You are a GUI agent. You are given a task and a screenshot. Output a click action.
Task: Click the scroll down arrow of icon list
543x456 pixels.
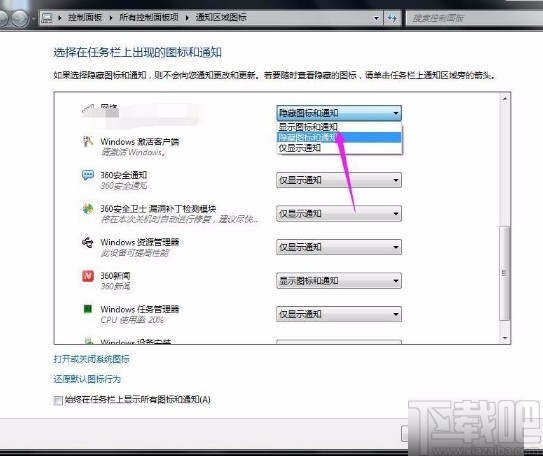point(505,338)
